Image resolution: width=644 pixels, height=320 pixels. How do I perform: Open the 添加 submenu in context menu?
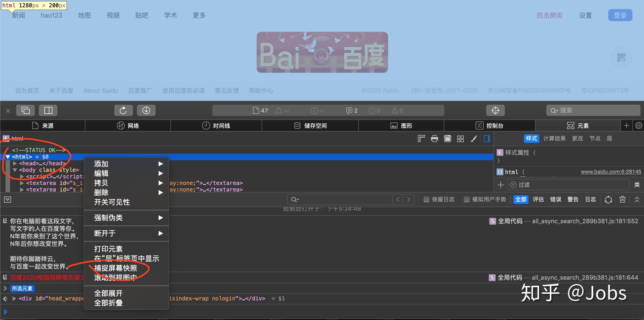pyautogui.click(x=126, y=164)
